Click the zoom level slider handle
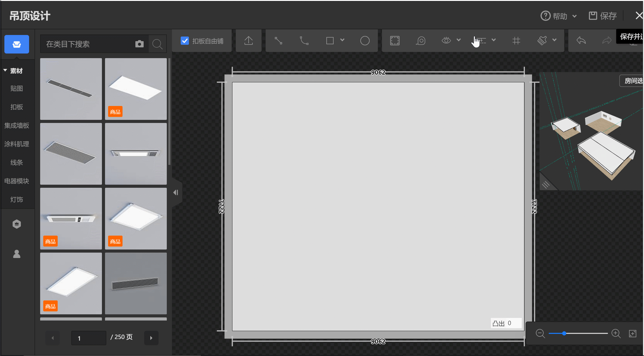 (564, 333)
